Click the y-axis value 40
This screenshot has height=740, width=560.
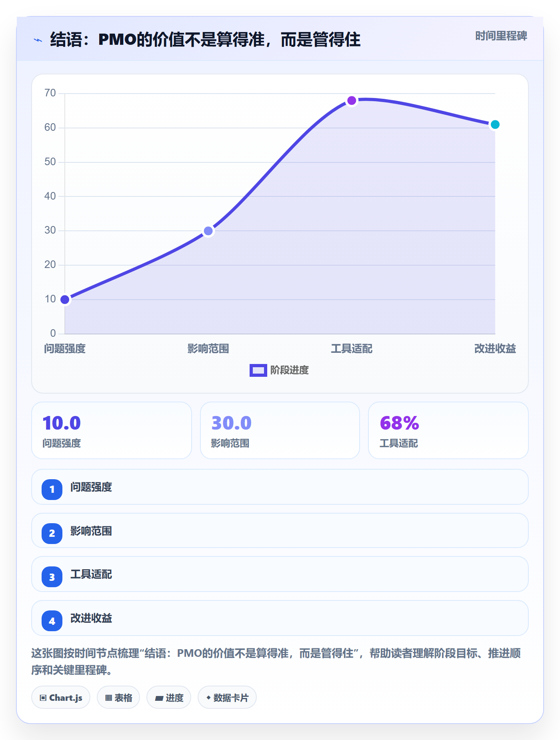[x=50, y=196]
